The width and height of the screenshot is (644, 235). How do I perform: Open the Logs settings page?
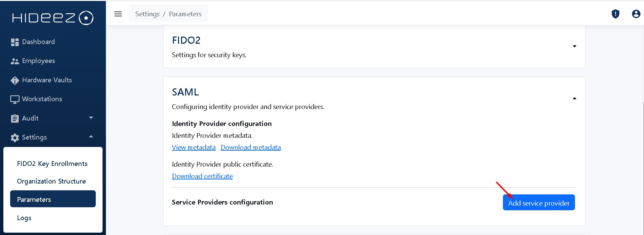(24, 218)
